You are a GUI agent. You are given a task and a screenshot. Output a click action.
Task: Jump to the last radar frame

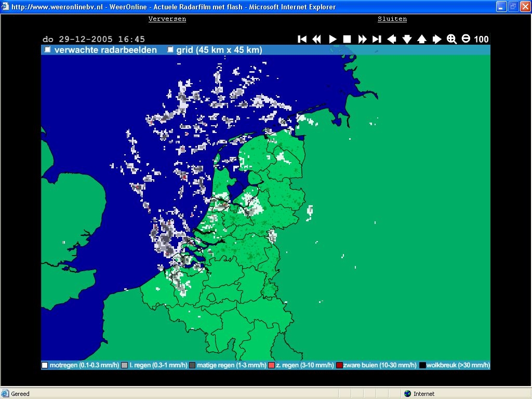pos(377,39)
